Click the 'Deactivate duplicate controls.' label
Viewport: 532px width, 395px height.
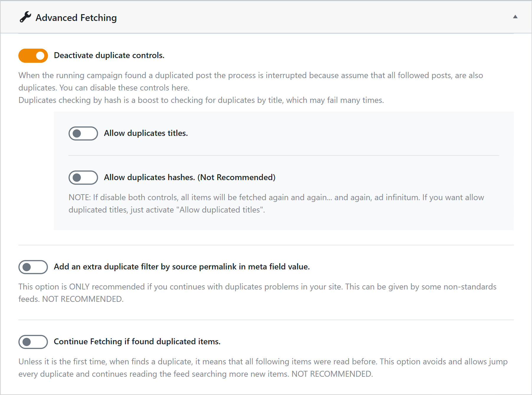(x=109, y=55)
